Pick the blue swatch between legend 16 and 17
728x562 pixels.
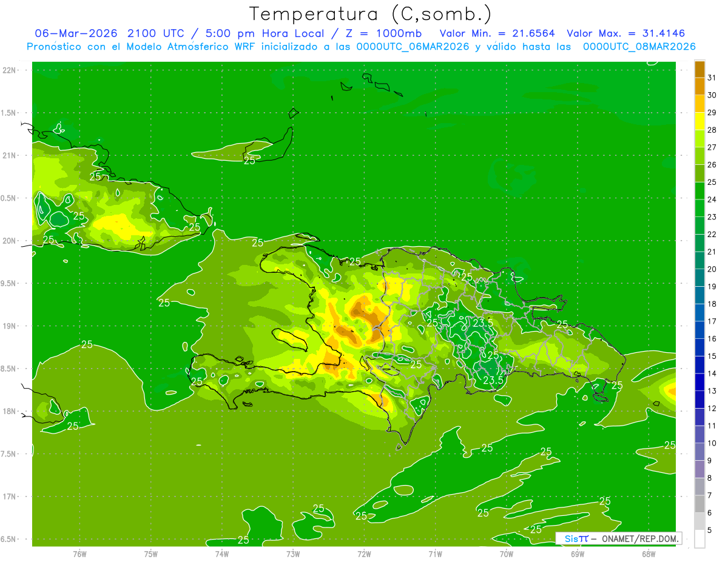coord(699,330)
